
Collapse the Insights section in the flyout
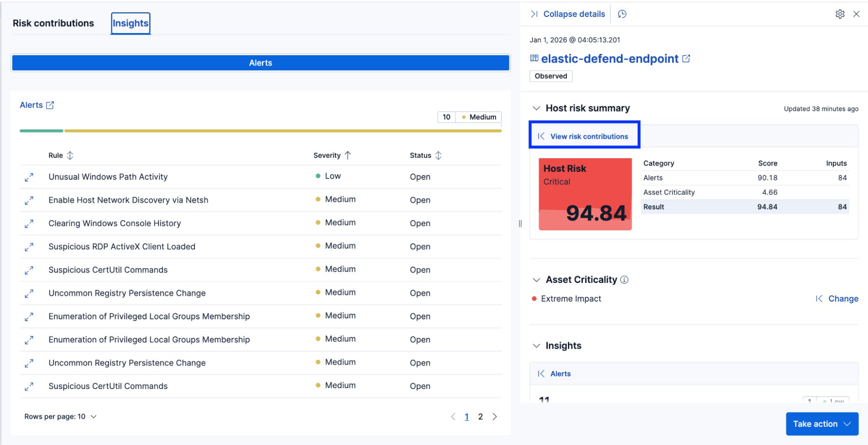537,346
